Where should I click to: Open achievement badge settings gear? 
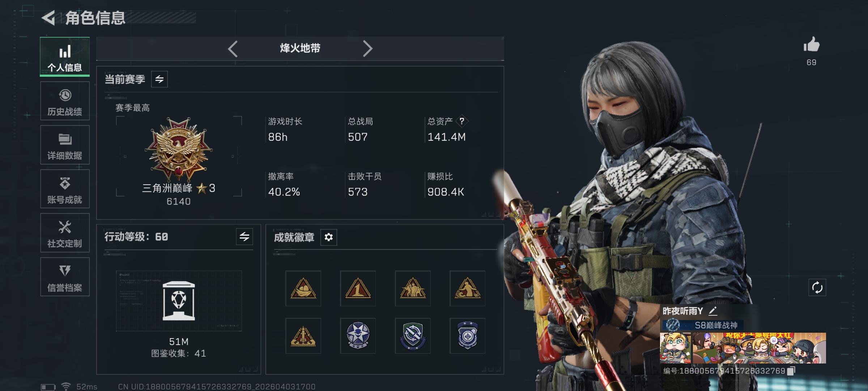[x=328, y=237]
